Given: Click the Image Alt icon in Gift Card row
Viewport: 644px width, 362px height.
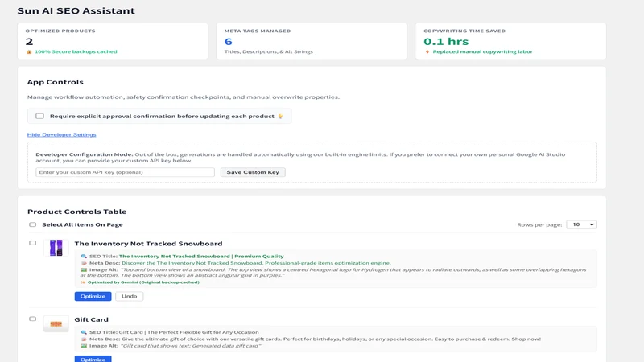Looking at the screenshot, I should coord(84,346).
